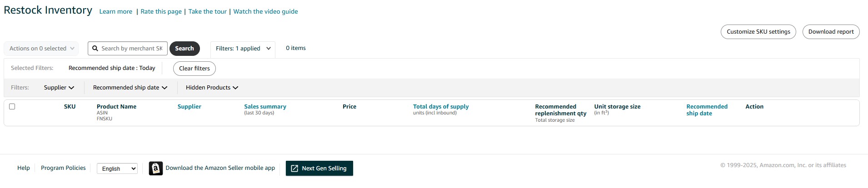Click the magnifier icon in the search box

pos(95,48)
